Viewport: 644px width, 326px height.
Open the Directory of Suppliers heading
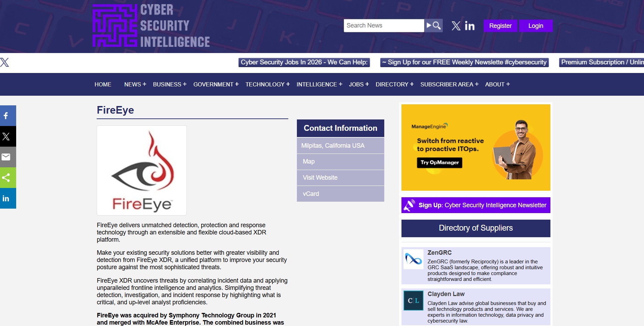(476, 228)
